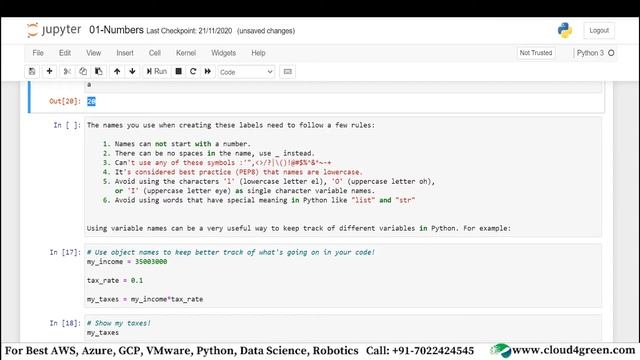Open the command palette keyboard icon
This screenshot has width=640, height=360.
tap(287, 72)
